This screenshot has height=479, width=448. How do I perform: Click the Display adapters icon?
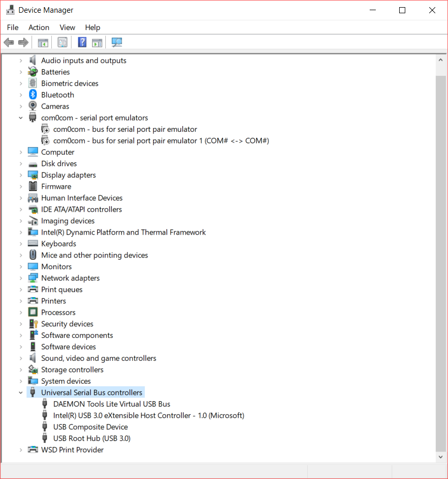tap(33, 175)
